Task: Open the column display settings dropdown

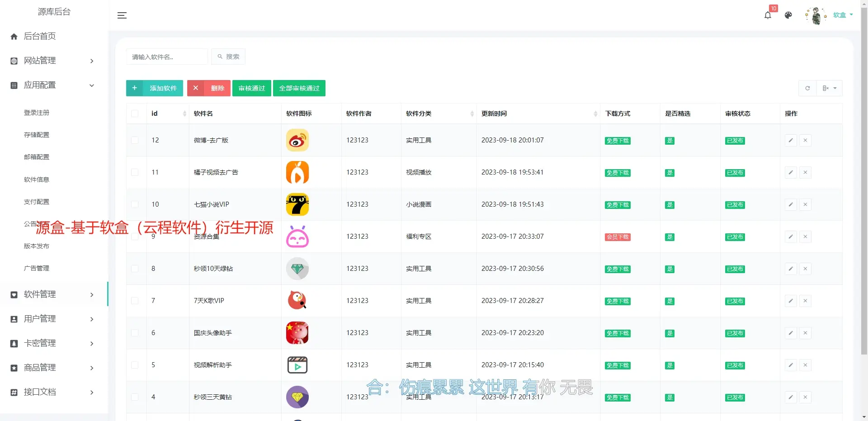Action: click(830, 88)
